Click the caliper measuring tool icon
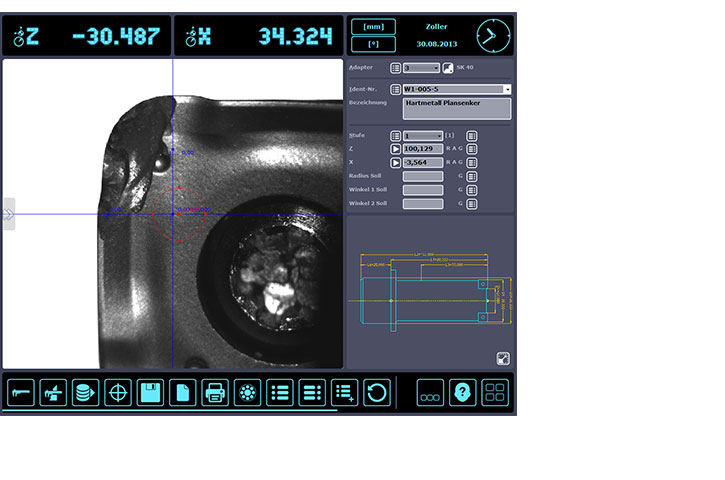This screenshot has width=725, height=480. point(21,392)
